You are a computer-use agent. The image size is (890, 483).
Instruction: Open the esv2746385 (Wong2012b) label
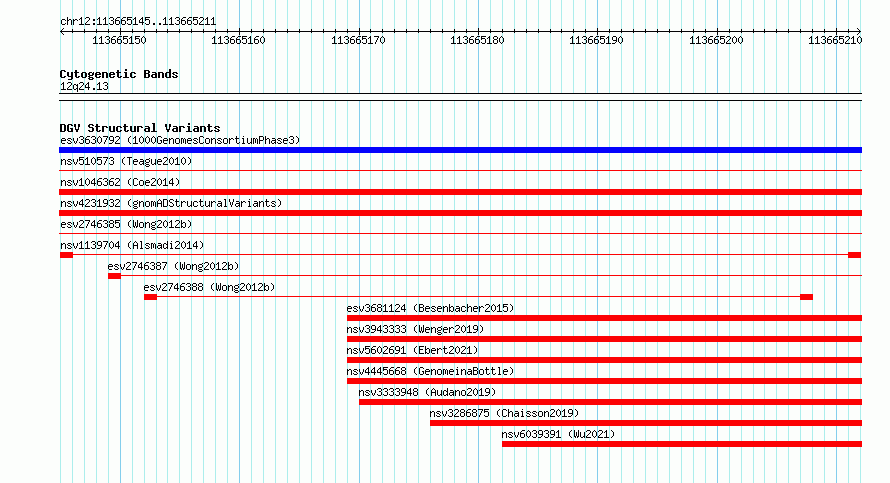126,224
